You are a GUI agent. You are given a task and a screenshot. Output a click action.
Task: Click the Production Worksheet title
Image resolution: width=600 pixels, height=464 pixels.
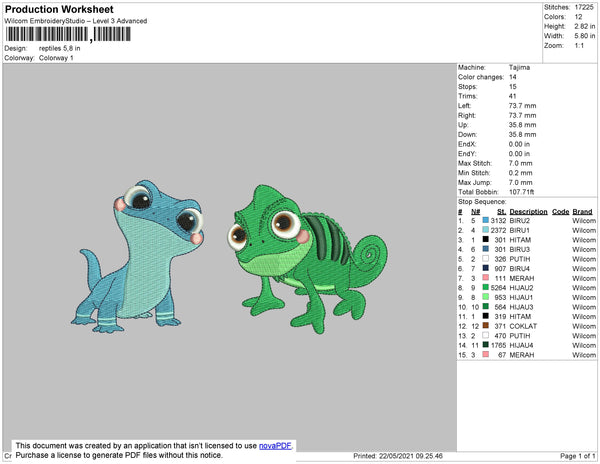pyautogui.click(x=59, y=9)
